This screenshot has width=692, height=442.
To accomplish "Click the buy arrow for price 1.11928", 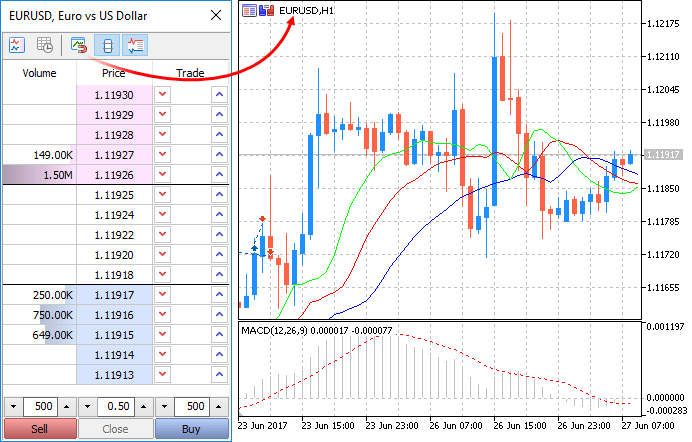I will click(219, 134).
